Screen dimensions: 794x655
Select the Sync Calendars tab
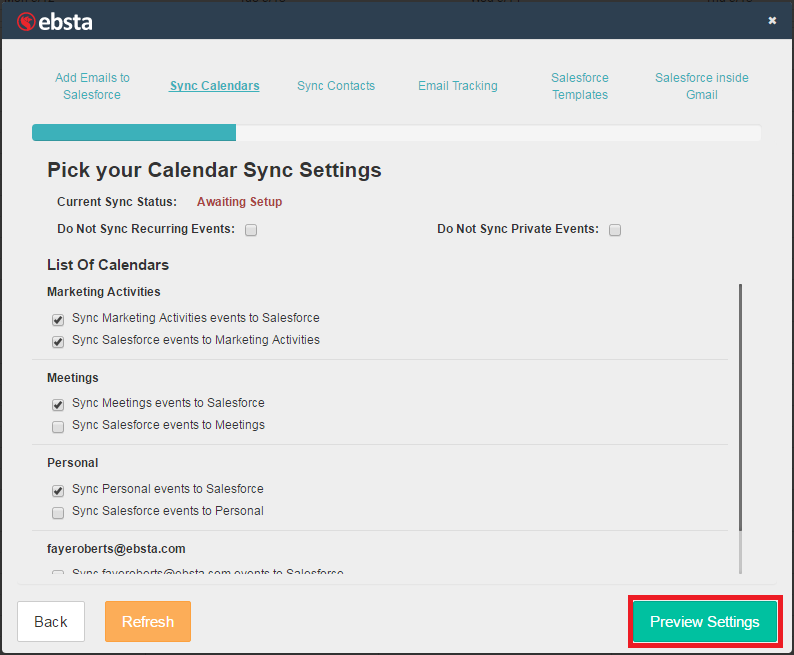coord(214,86)
